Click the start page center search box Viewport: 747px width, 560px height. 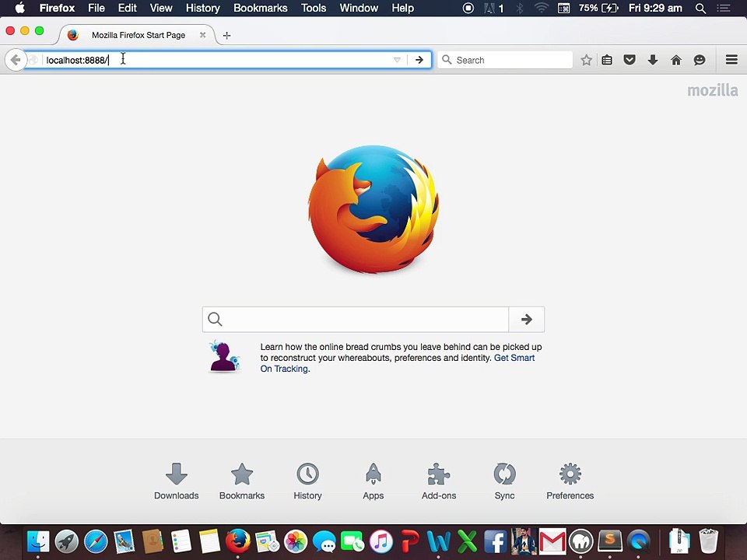[356, 319]
